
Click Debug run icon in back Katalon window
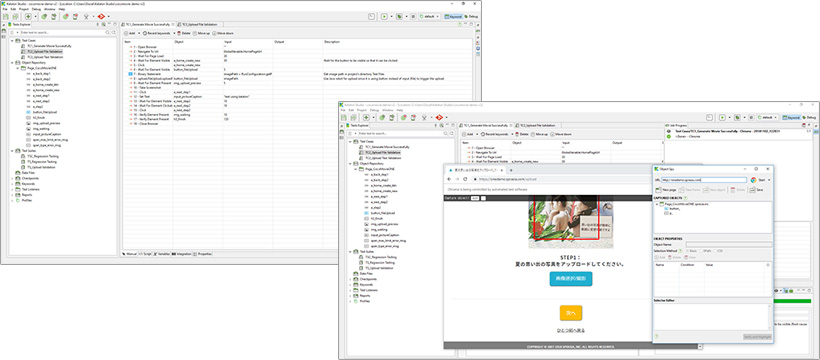(399, 16)
